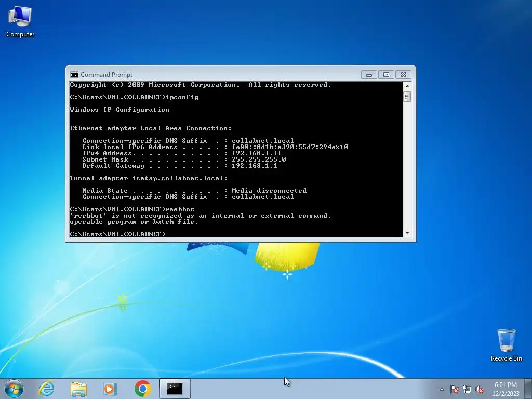The image size is (532, 399).
Task: Launch Internet Explorer from the taskbar
Action: pos(46,389)
